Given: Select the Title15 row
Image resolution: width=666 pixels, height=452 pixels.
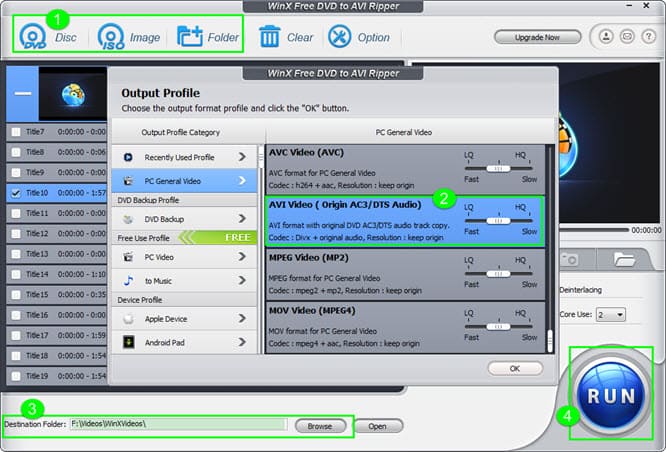Looking at the screenshot, I should (x=56, y=295).
